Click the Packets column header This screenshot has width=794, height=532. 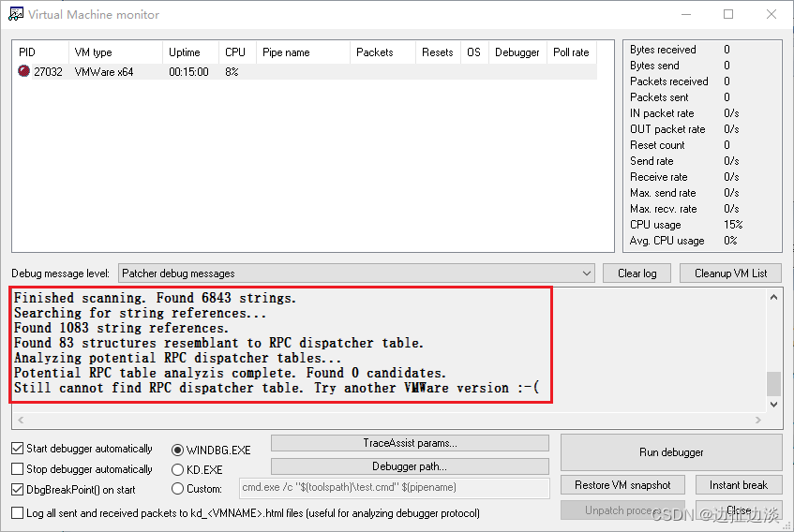point(382,52)
